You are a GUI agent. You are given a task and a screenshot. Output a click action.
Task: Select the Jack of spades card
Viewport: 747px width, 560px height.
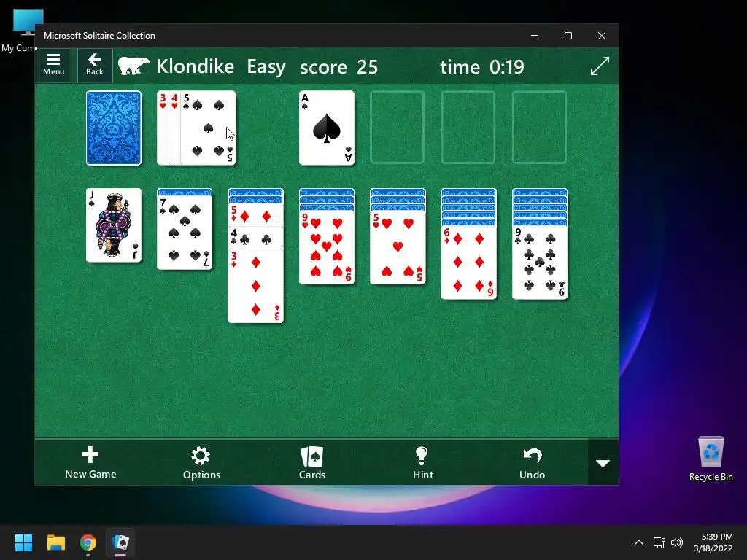pos(114,225)
